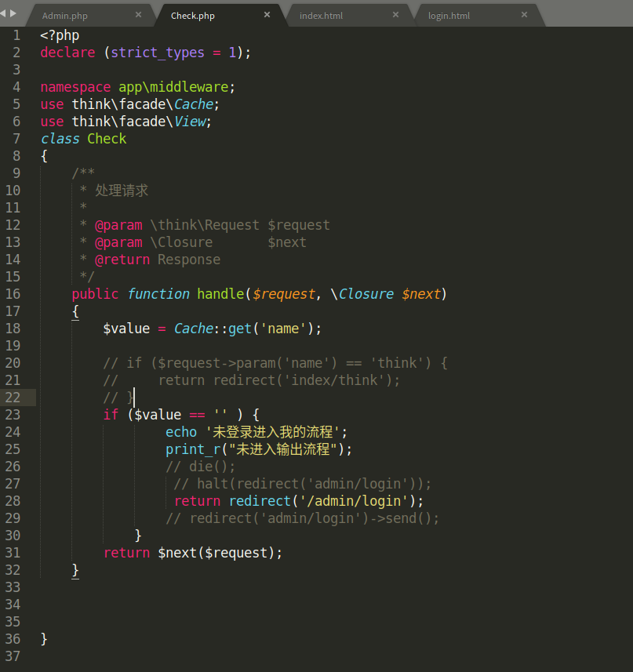Close the login.html tab

click(x=524, y=15)
